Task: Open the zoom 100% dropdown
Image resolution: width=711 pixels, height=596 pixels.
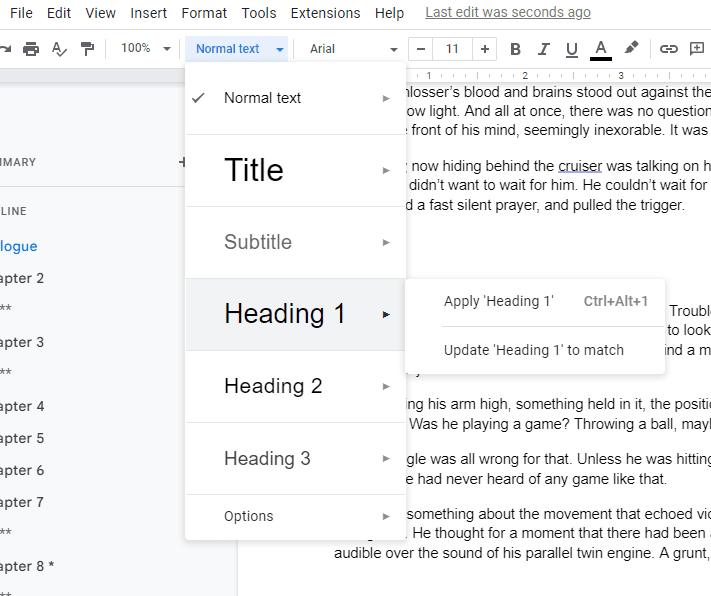Action: (x=146, y=48)
